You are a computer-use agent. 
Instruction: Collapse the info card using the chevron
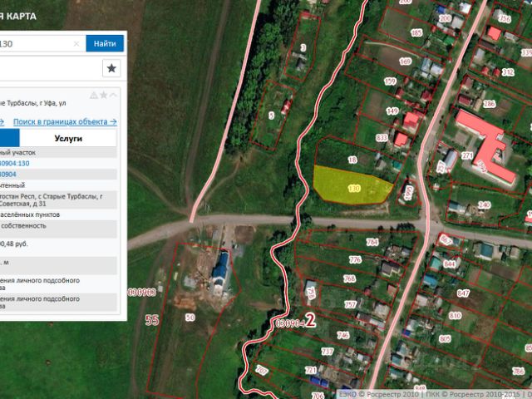pyautogui.click(x=115, y=96)
